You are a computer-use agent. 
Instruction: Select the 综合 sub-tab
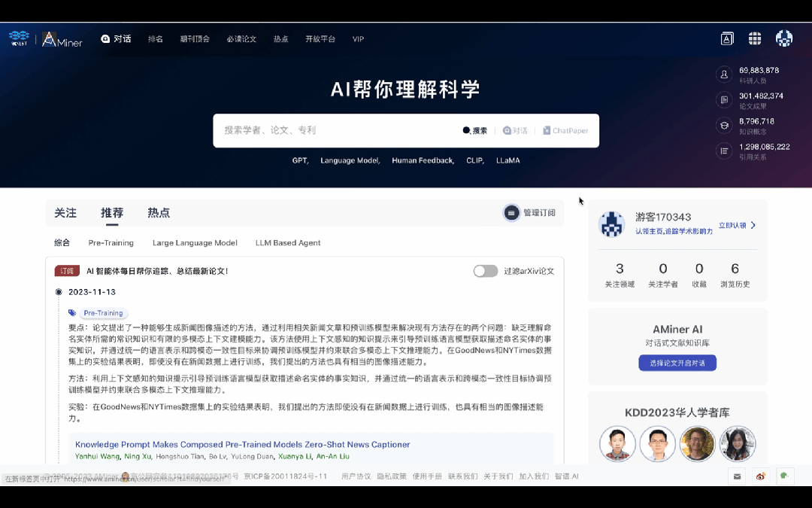[62, 242]
